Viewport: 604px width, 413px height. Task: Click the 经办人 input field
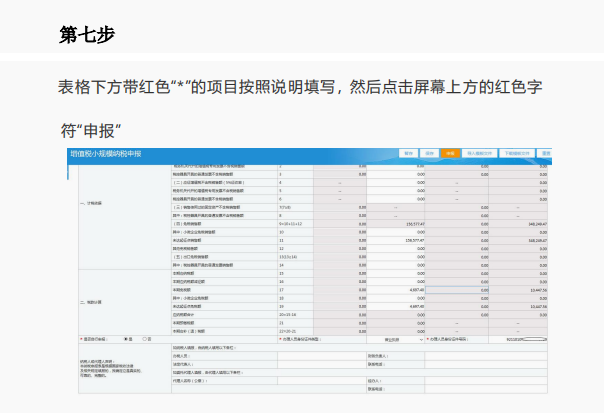click(x=486, y=381)
